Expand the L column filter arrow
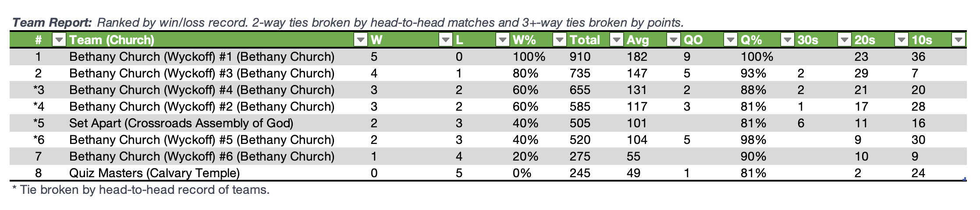The height and width of the screenshot is (210, 980). click(502, 40)
